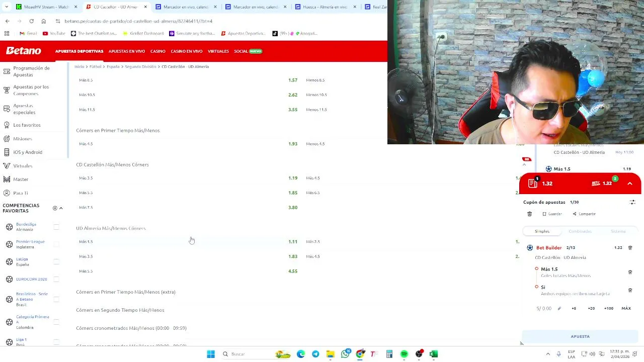This screenshot has height=362, width=644.
Task: Add a favorite competition with plus icon
Action: click(x=55, y=208)
